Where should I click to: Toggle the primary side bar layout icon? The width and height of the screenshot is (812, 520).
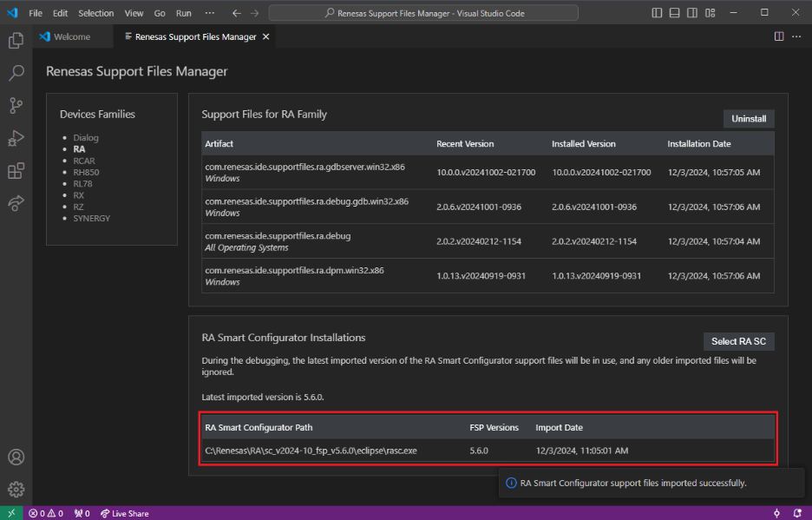657,13
